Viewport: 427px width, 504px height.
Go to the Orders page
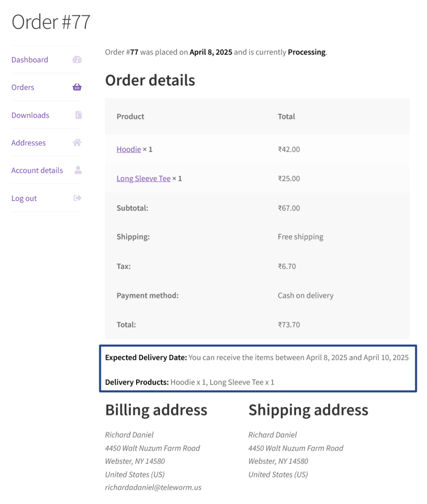coord(23,87)
